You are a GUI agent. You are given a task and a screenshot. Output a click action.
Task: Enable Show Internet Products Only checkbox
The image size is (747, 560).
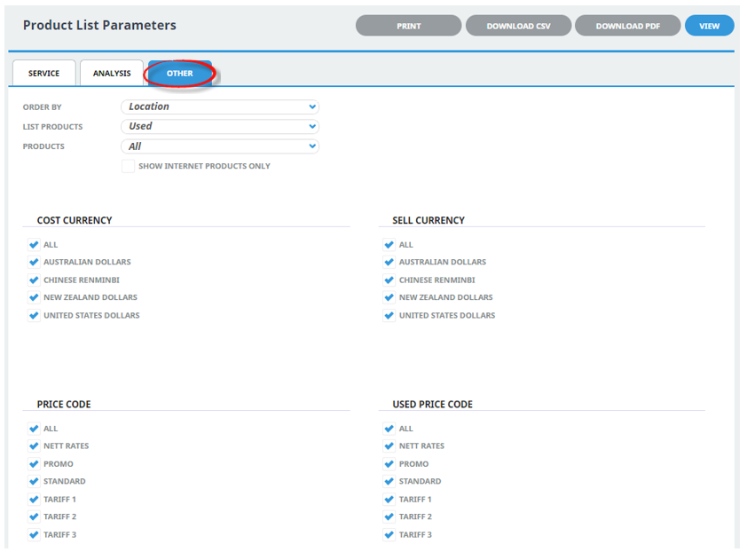[128, 166]
